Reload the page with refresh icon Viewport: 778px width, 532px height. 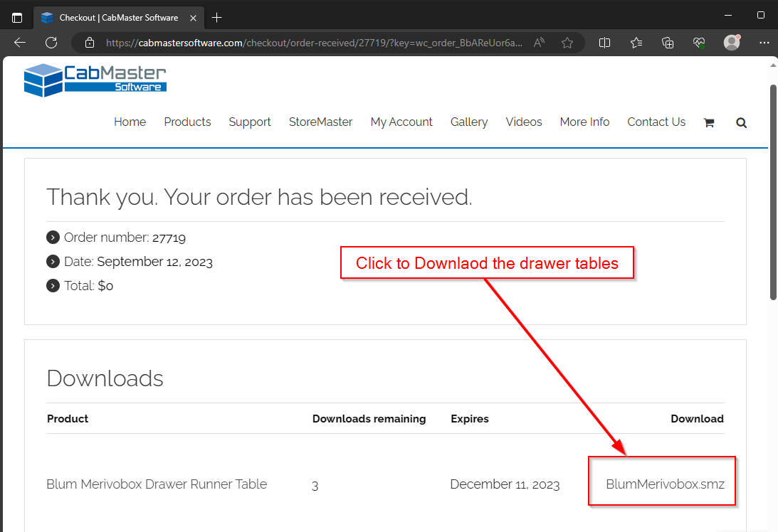point(51,43)
